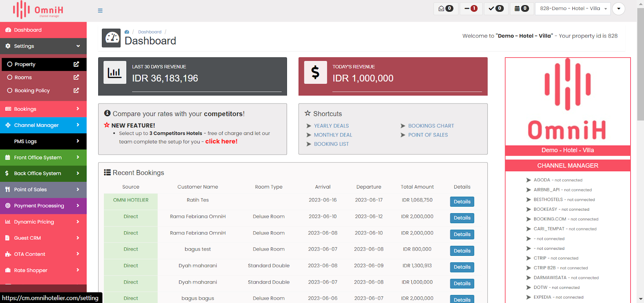644x303 pixels.
Task: View Details for bagus test booking
Action: pos(462,251)
